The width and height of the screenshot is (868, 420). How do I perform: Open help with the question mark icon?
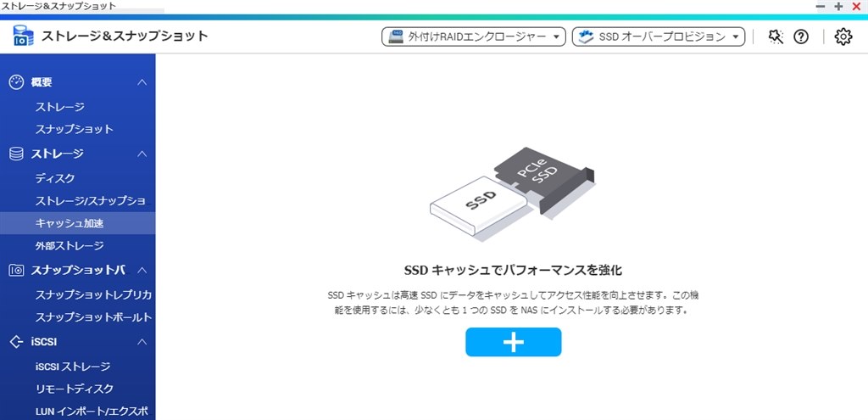point(801,37)
